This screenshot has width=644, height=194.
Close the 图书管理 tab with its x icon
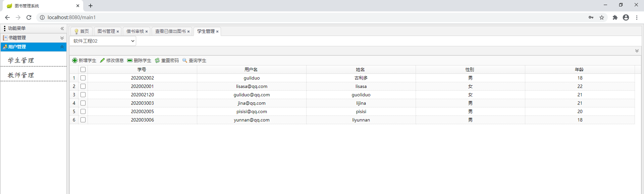pos(118,32)
